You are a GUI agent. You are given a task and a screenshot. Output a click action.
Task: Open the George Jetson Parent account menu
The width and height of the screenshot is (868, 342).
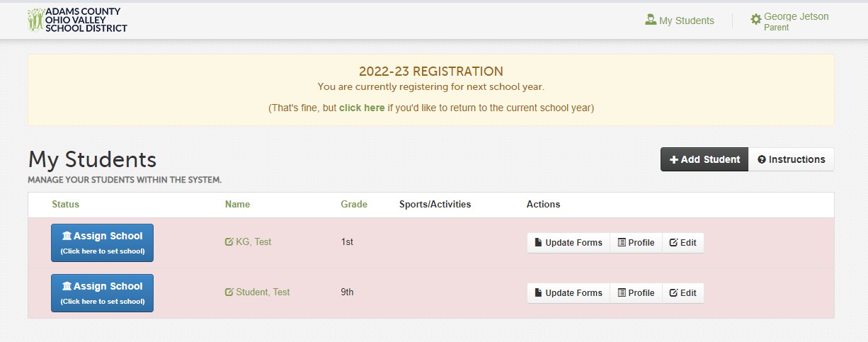click(x=789, y=21)
